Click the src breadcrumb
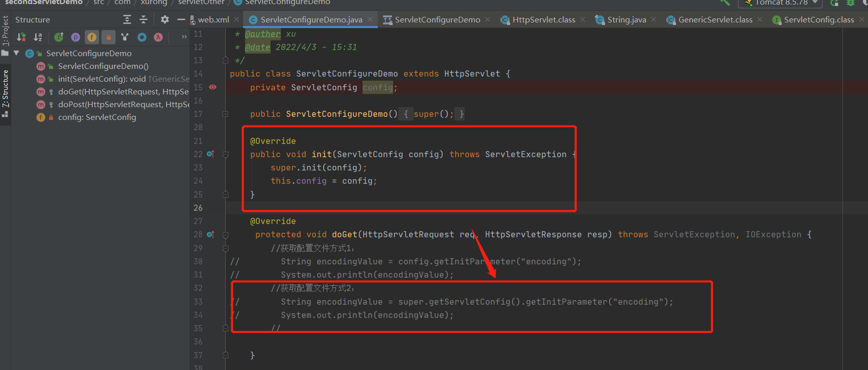 pyautogui.click(x=99, y=3)
